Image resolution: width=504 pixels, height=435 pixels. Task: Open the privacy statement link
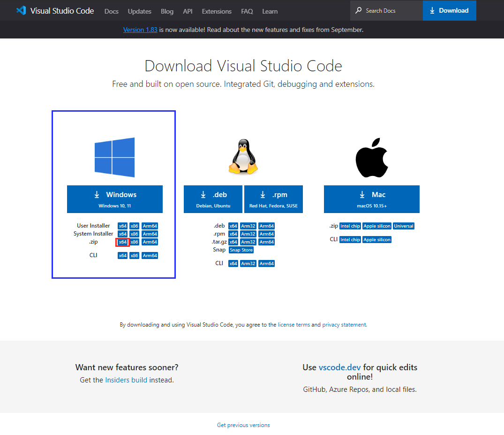pos(344,325)
